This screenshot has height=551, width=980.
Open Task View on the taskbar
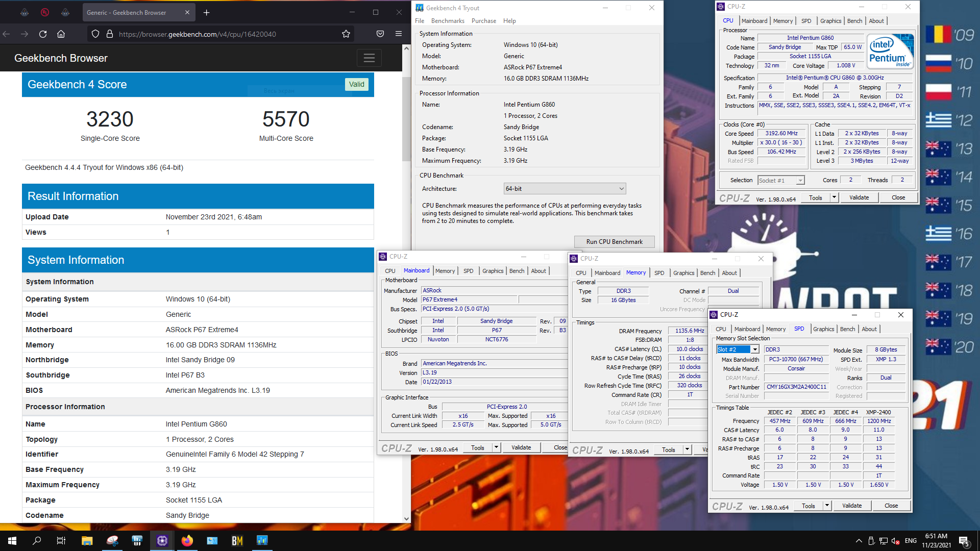pos(61,541)
